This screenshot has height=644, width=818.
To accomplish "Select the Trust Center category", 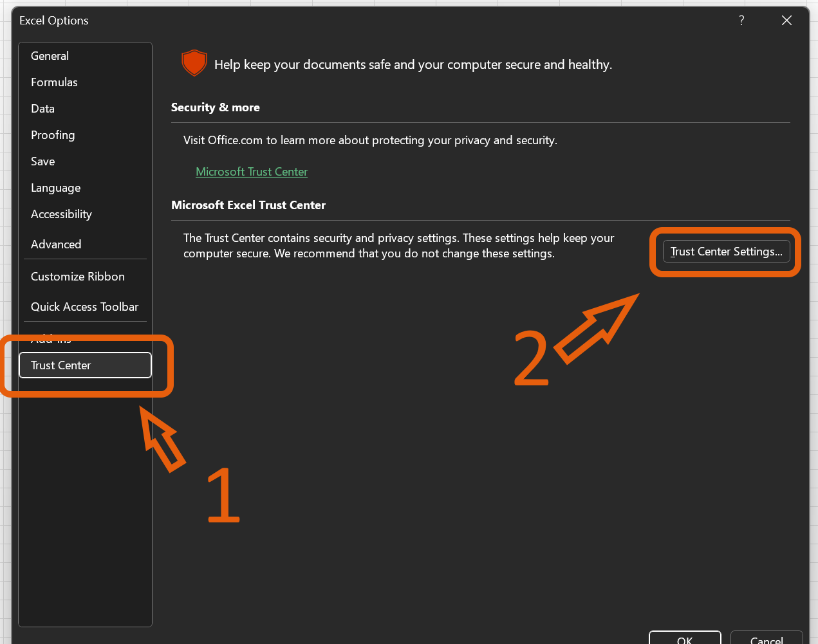I will tap(85, 365).
